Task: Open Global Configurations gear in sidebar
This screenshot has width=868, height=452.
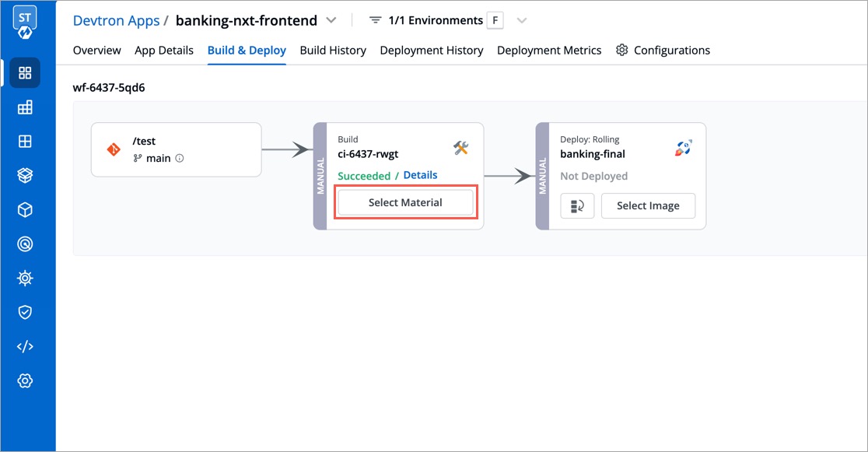Action: (25, 380)
